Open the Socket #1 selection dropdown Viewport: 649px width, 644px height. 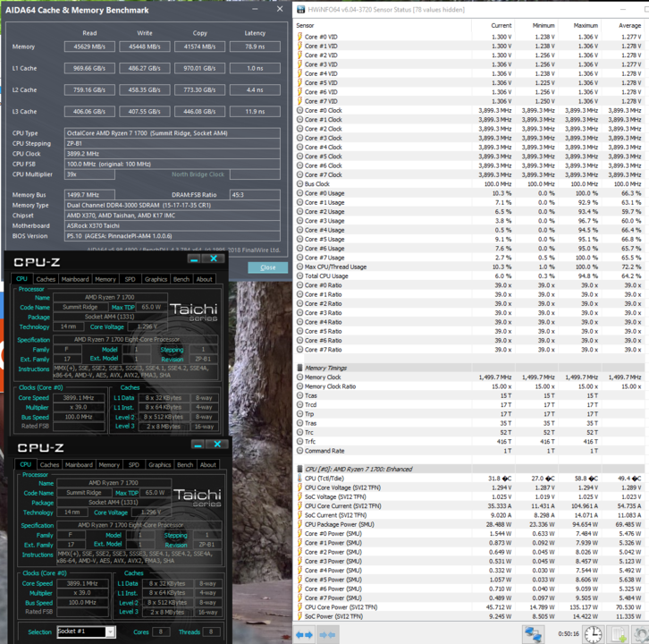110,631
